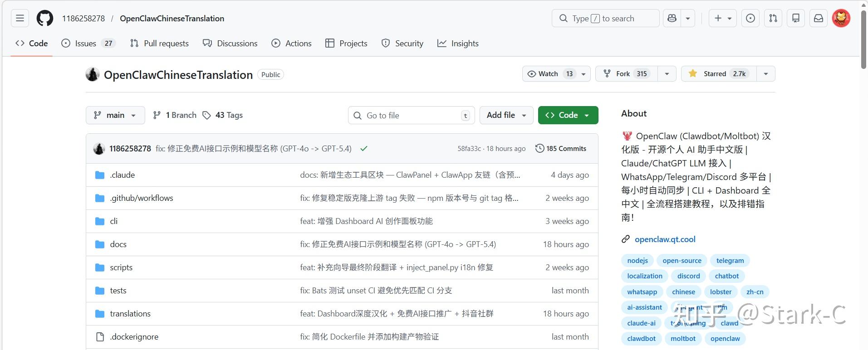Open Copilot chat icon
The height and width of the screenshot is (350, 868).
[x=672, y=19]
